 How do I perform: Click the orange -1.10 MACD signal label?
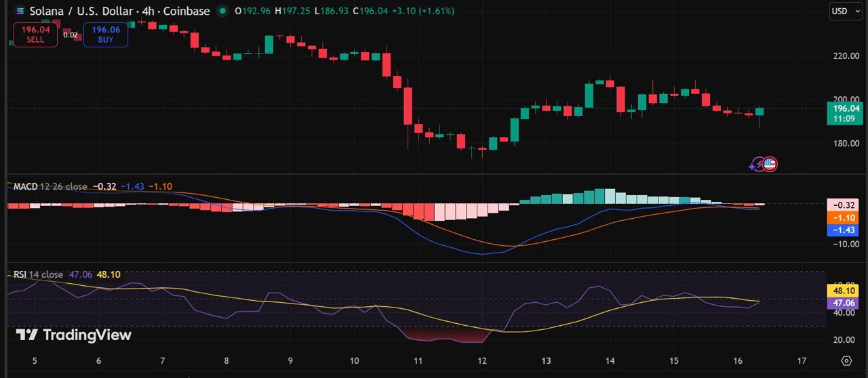[x=843, y=217]
